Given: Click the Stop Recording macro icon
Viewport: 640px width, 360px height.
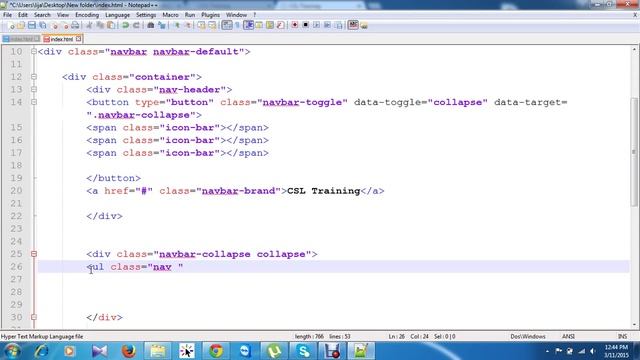Looking at the screenshot, I should pos(305,25).
